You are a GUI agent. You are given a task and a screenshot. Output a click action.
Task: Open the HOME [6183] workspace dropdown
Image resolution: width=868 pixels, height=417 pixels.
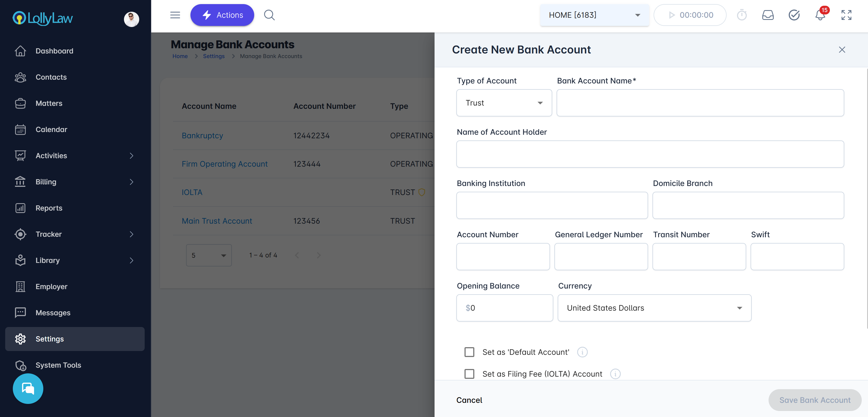coord(594,15)
